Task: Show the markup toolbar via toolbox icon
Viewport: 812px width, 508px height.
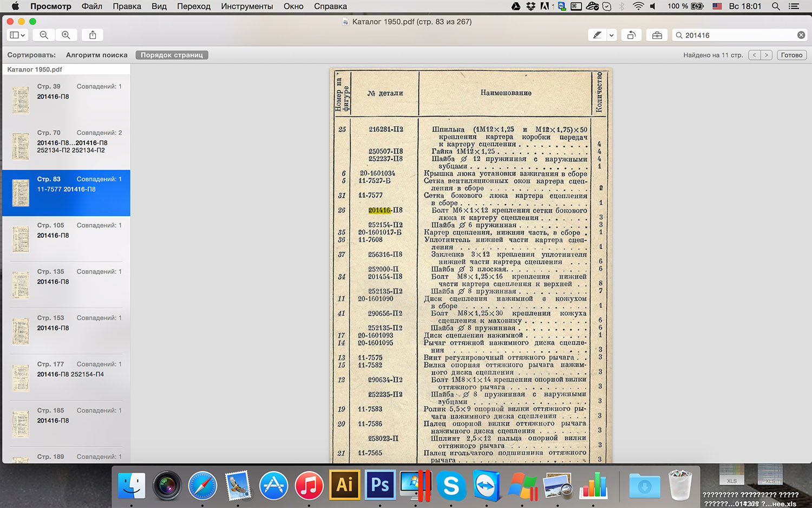Action: (657, 35)
